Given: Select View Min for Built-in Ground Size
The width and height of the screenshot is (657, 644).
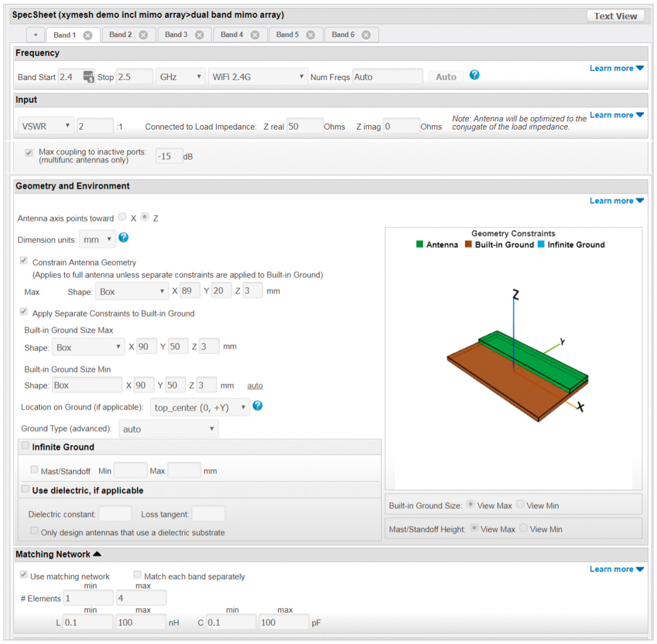Looking at the screenshot, I should (x=521, y=505).
